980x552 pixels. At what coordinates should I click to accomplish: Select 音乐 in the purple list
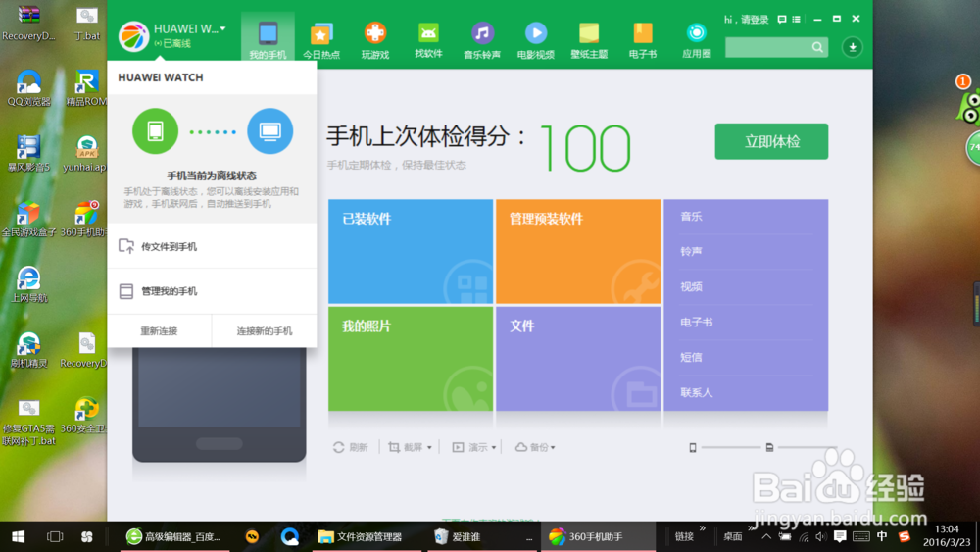(691, 217)
